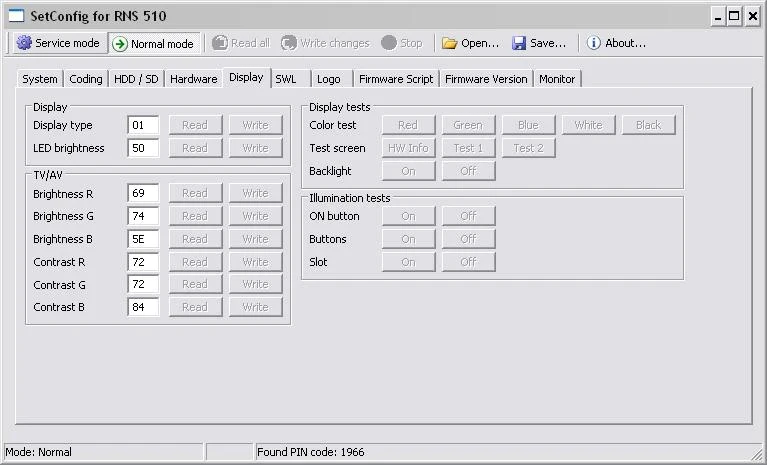View the Firmware Version tab
The image size is (767, 465).
[x=486, y=79]
